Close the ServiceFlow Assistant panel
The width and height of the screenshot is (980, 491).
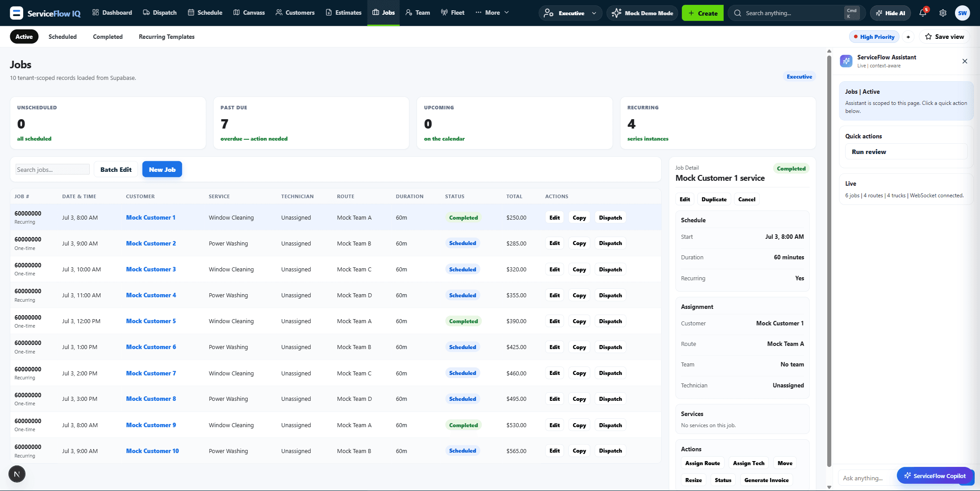pos(965,61)
